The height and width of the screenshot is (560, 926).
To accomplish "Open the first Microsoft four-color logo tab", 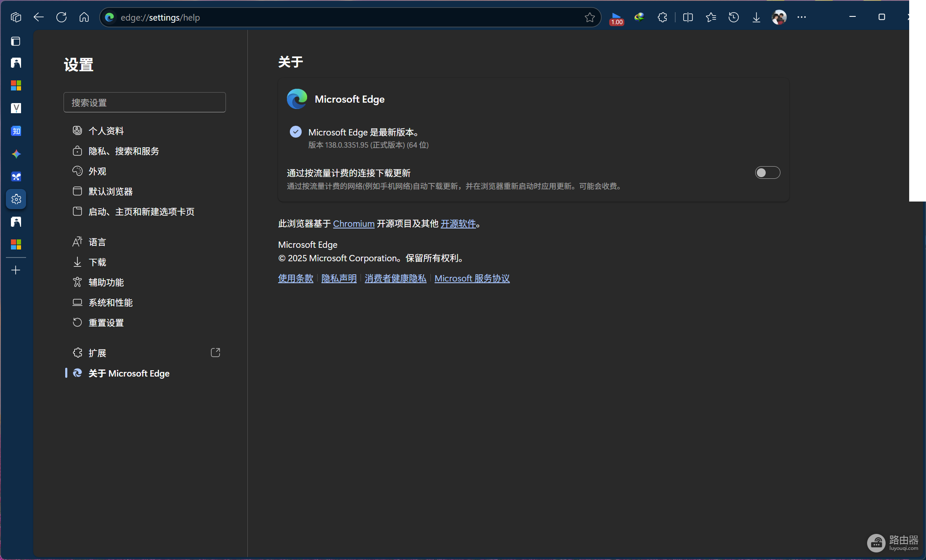I will 16,85.
